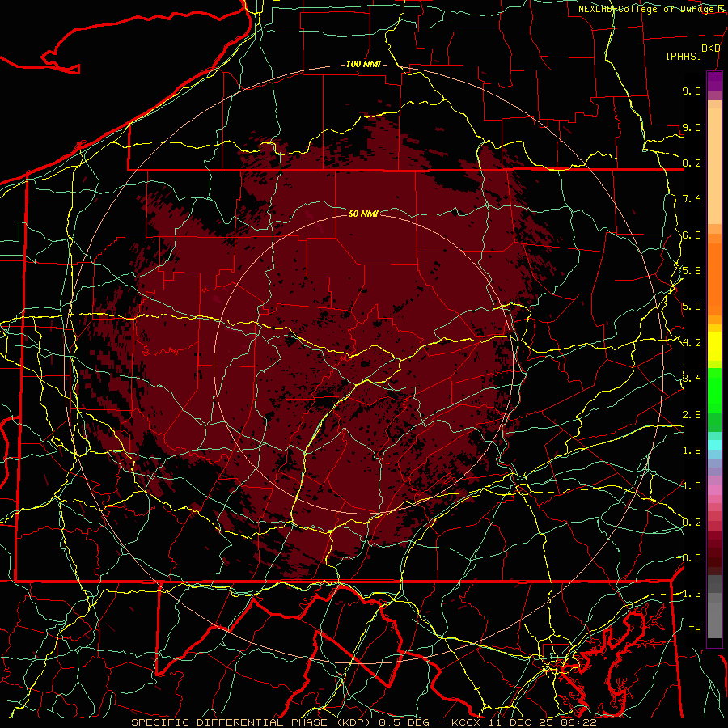The width and height of the screenshot is (728, 728).
Task: Click the 5.0 scale value
Action: click(692, 307)
